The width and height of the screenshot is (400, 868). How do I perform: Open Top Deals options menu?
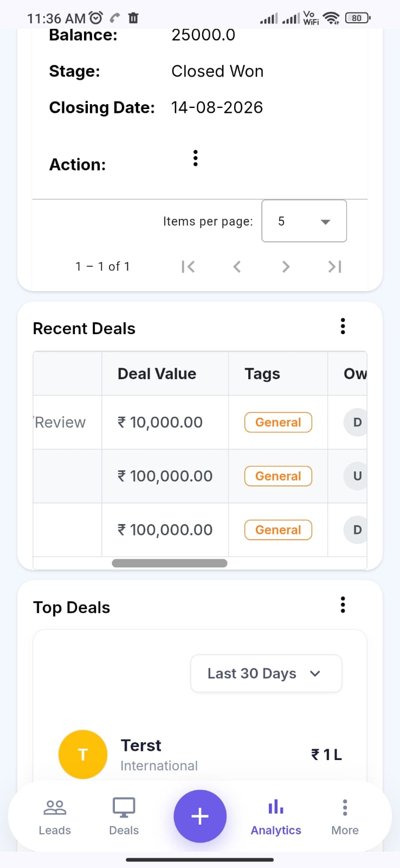coord(343,604)
